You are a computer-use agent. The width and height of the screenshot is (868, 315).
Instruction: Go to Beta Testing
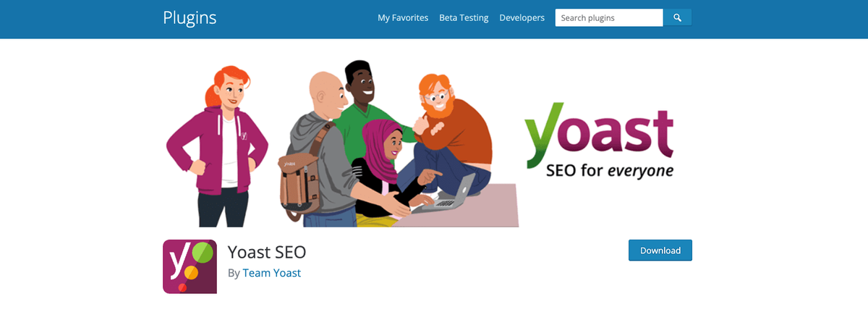tap(464, 17)
